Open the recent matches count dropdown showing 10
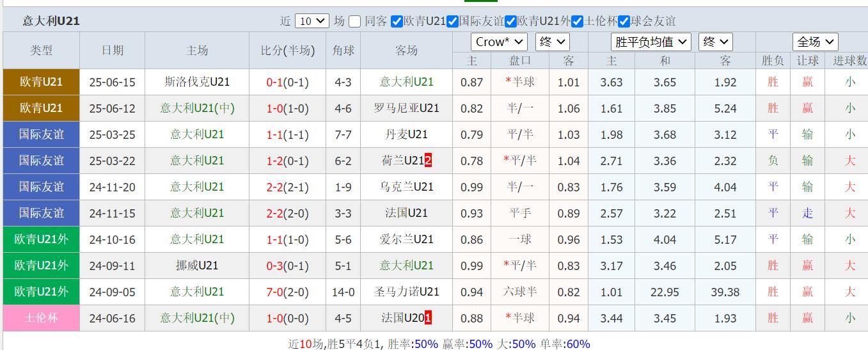This screenshot has height=350, width=868. coord(312,21)
